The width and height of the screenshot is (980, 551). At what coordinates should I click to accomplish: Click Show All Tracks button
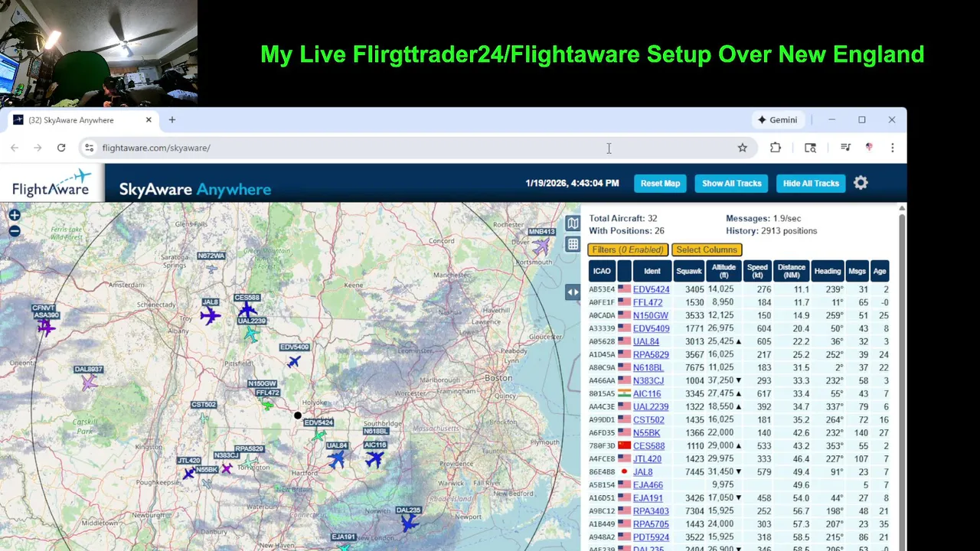coord(732,183)
